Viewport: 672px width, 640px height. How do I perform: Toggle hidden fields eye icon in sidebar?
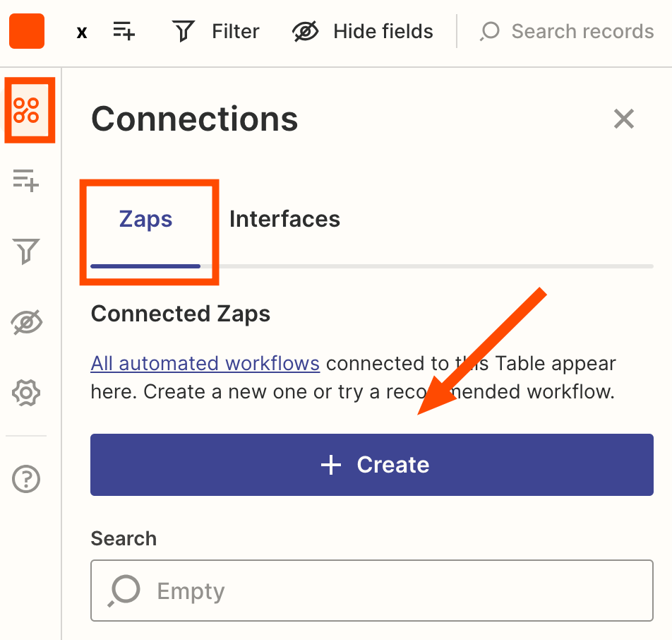pyautogui.click(x=26, y=321)
